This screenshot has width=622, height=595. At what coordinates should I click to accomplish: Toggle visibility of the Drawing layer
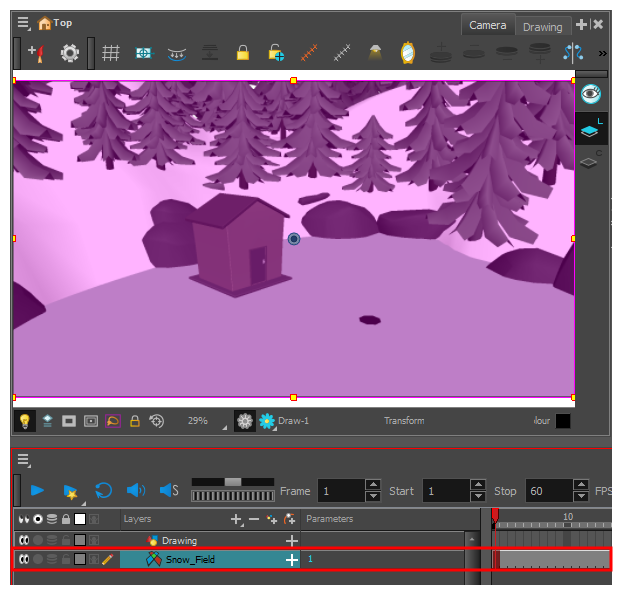click(x=22, y=541)
